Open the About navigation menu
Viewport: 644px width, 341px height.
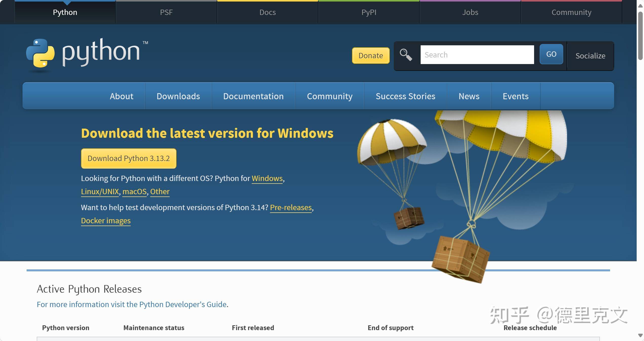pos(122,96)
